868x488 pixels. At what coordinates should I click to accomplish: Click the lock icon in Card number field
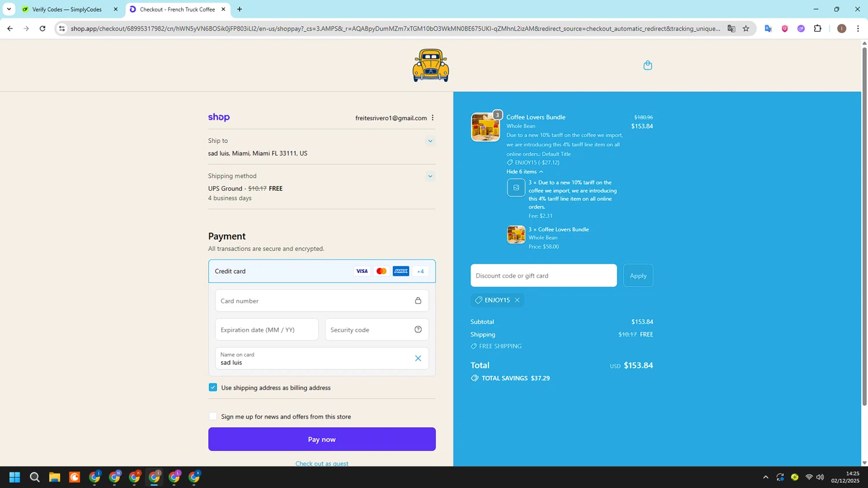click(x=418, y=301)
